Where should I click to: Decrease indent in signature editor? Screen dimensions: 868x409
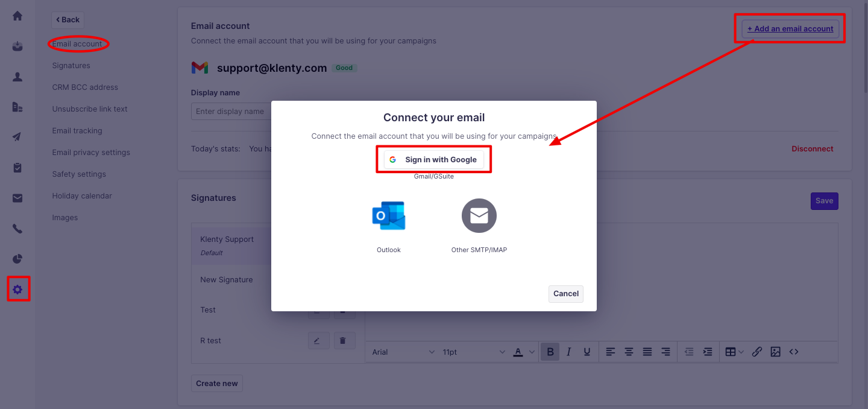[690, 352]
